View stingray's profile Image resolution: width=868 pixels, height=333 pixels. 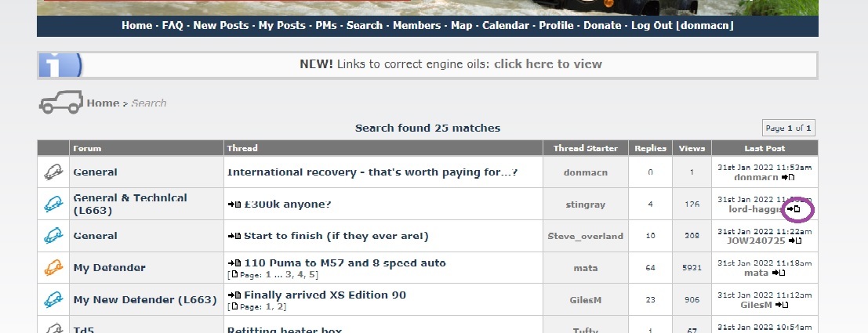coord(586,205)
